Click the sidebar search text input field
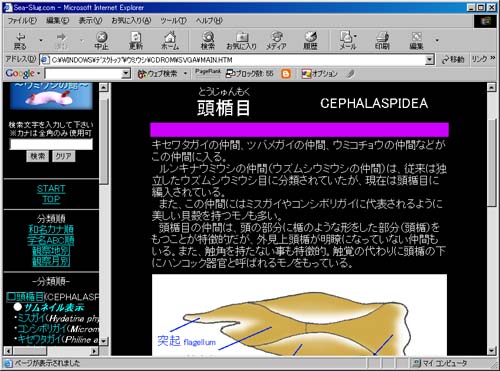 [x=51, y=144]
